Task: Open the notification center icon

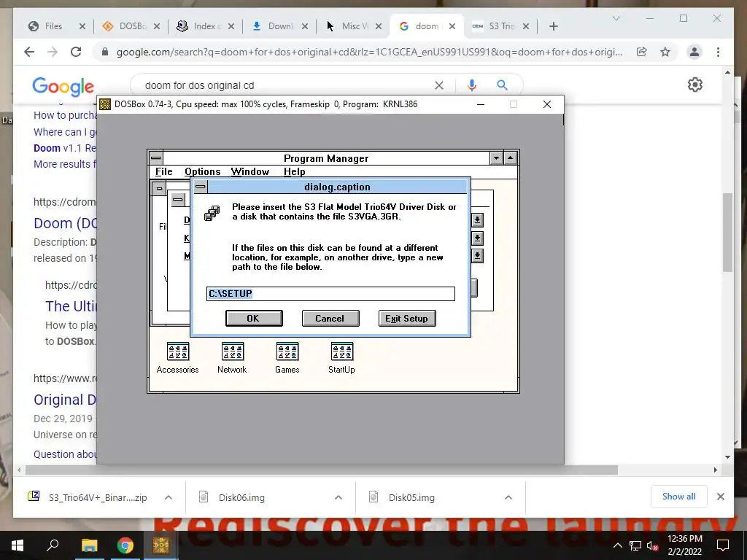Action: point(723,545)
